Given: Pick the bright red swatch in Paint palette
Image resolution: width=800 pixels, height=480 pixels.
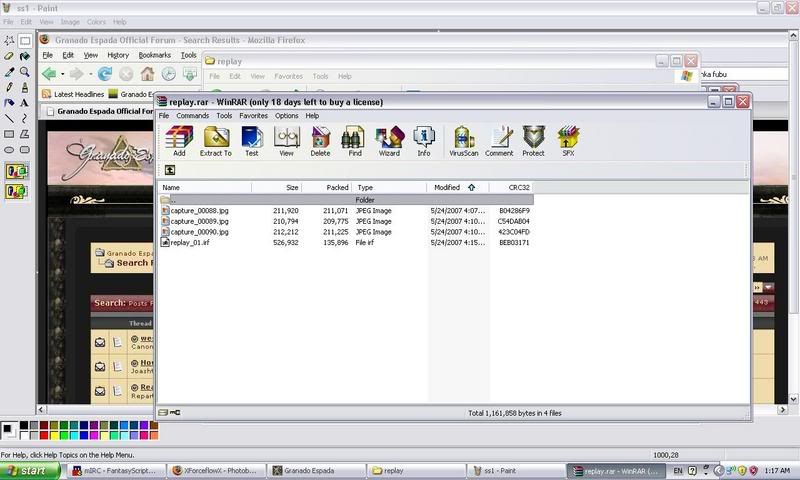Looking at the screenshot, I should pos(44,435).
